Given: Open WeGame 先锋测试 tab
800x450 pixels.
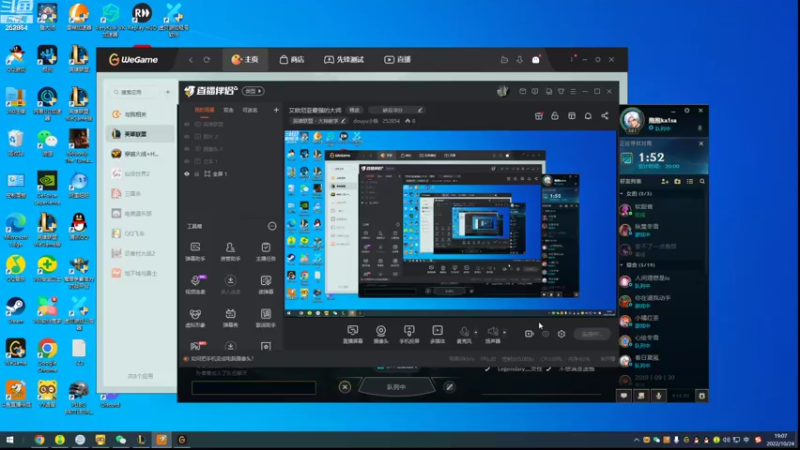Looking at the screenshot, I should [x=344, y=60].
